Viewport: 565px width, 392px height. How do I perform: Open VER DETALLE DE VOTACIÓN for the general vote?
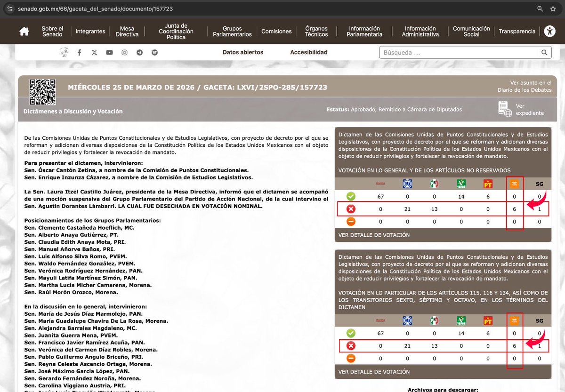point(374,235)
